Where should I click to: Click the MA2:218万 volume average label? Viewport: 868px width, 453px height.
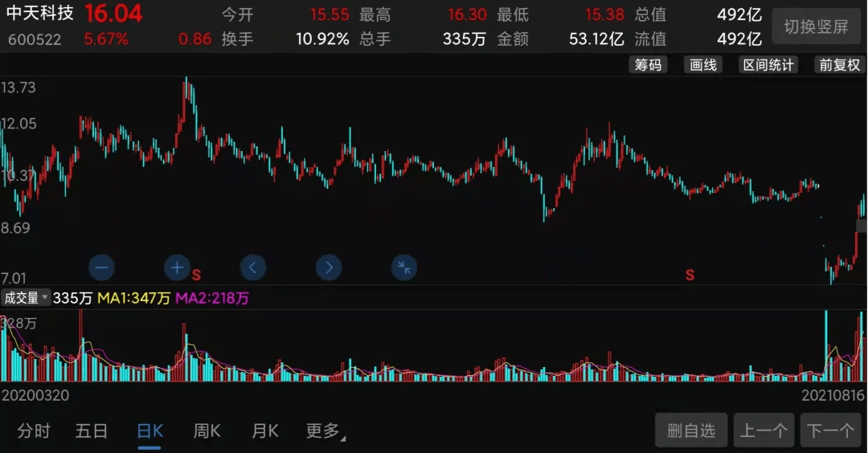pyautogui.click(x=212, y=298)
